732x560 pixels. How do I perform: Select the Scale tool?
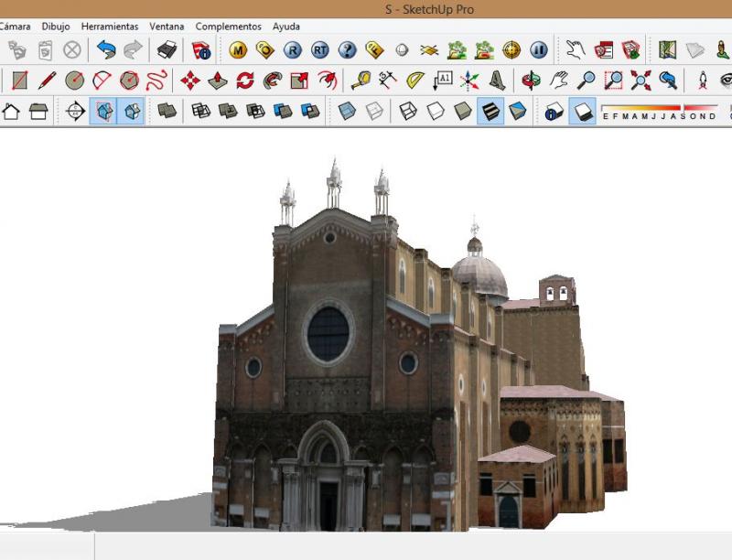(299, 81)
